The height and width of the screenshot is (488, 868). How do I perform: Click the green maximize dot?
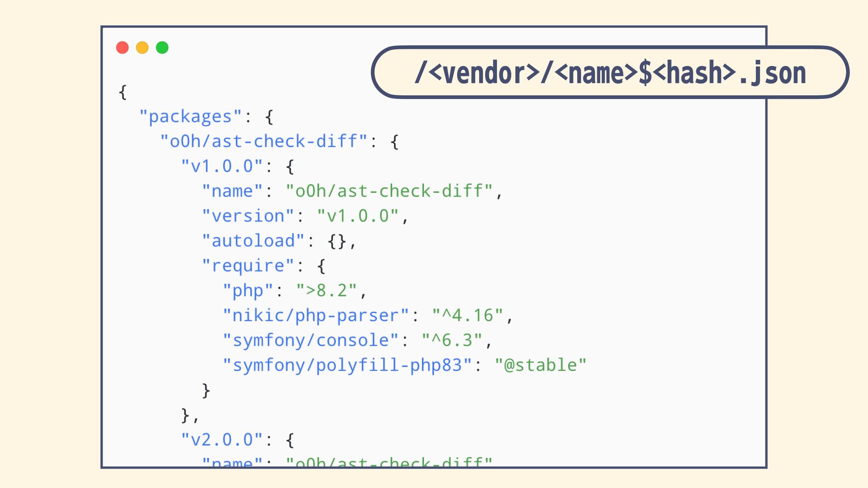(162, 47)
